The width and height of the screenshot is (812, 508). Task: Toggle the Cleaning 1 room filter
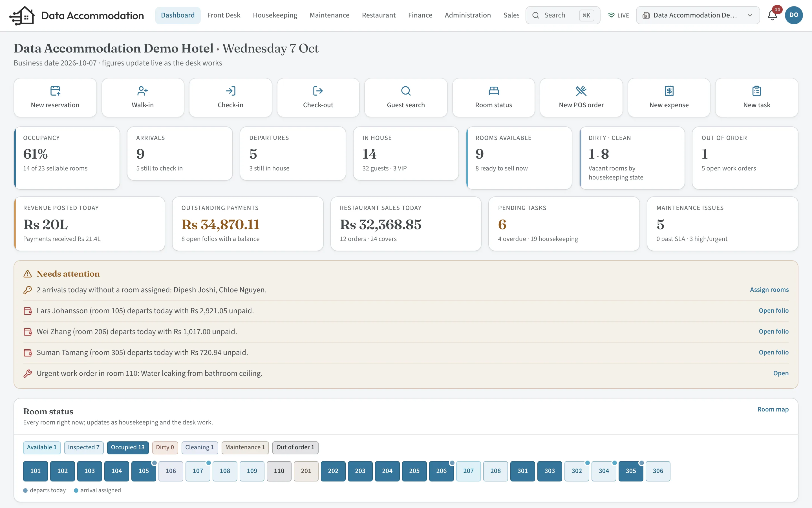200,448
